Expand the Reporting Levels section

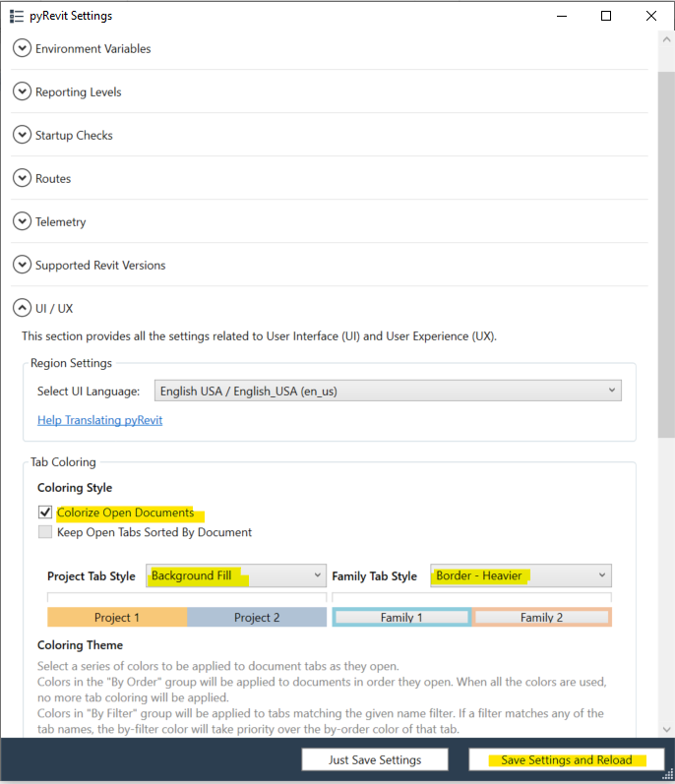point(22,92)
